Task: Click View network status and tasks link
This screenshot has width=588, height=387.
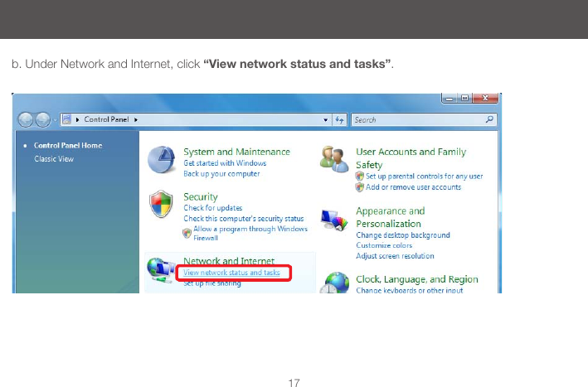Action: pos(231,273)
